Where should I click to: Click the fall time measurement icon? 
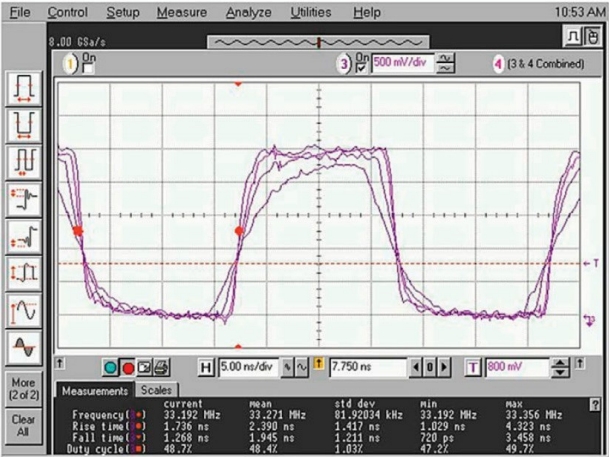[x=23, y=197]
